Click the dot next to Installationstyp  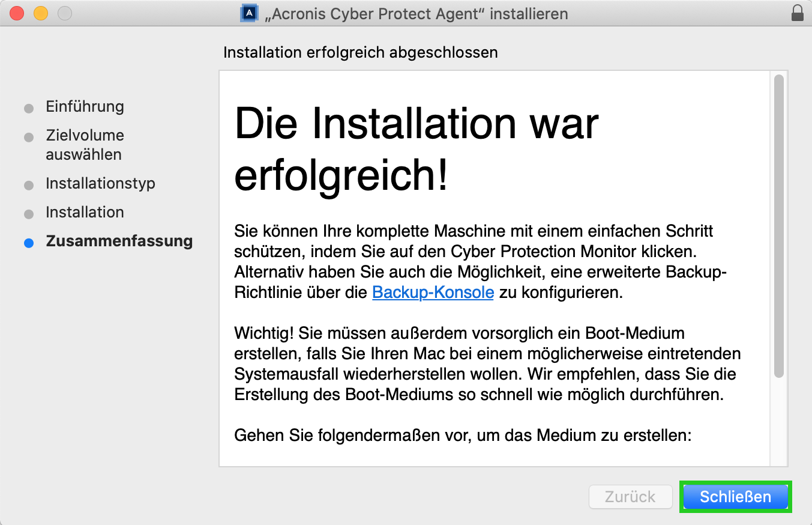pyautogui.click(x=28, y=184)
